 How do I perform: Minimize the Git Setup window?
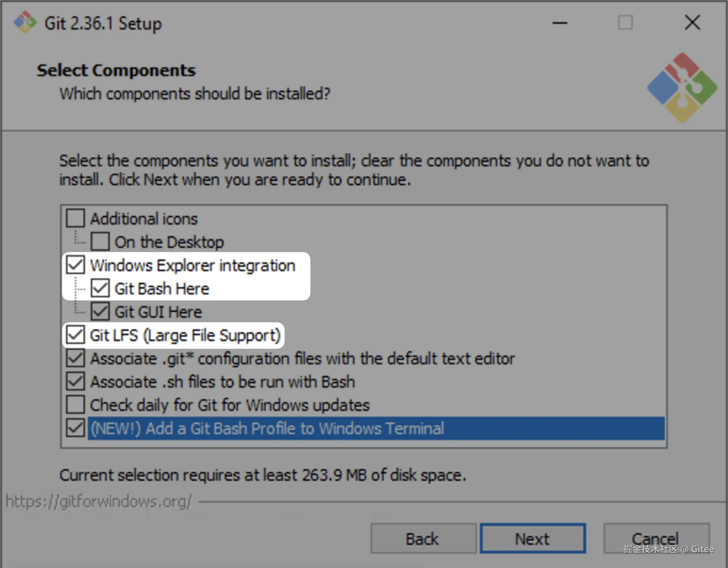point(560,23)
